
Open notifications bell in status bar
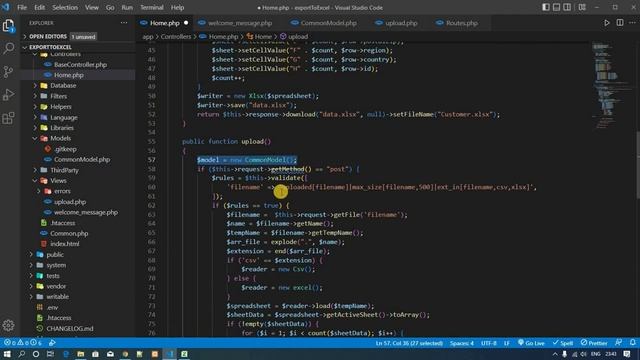tap(632, 343)
